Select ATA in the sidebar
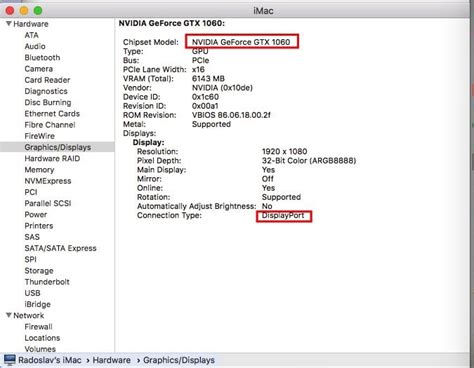The height and width of the screenshot is (368, 474). [31, 35]
